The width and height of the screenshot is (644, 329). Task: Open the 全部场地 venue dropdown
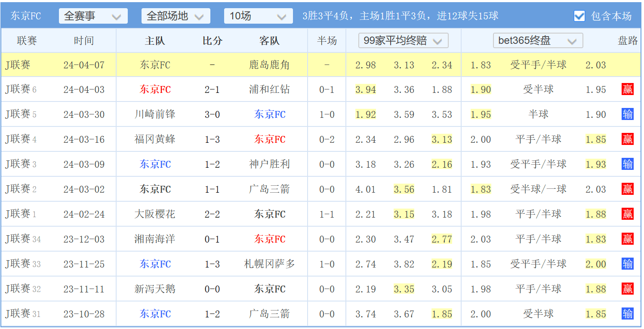[x=176, y=16]
